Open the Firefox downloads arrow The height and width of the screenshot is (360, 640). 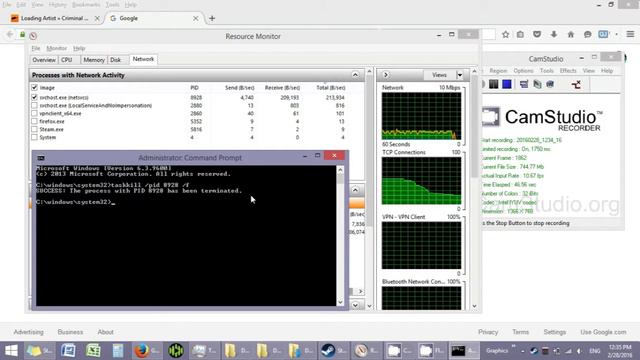point(554,35)
